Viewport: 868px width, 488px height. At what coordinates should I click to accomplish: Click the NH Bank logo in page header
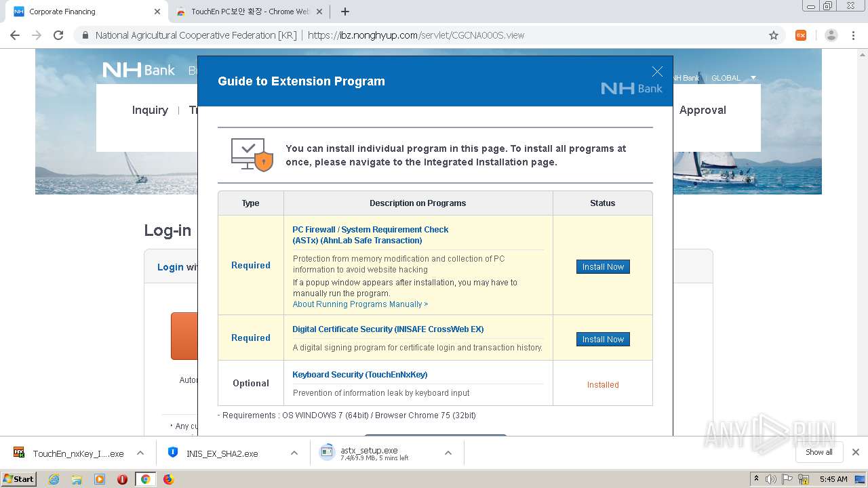(x=138, y=70)
